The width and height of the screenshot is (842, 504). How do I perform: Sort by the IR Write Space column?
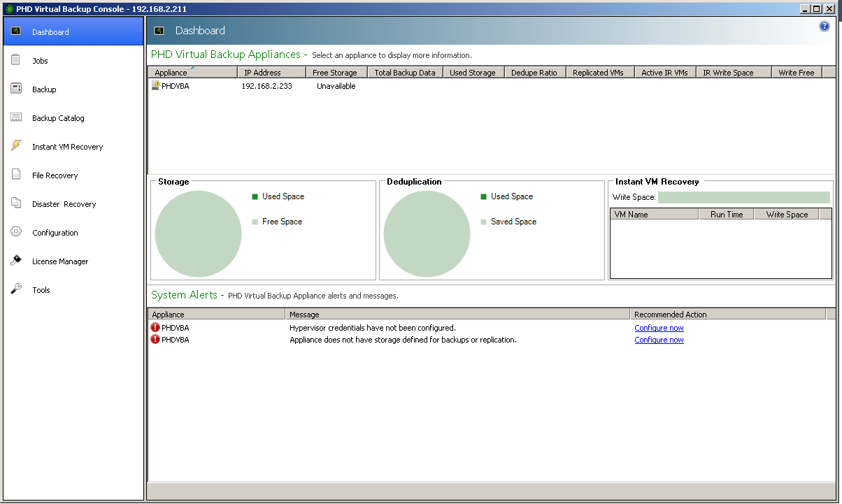(x=734, y=72)
